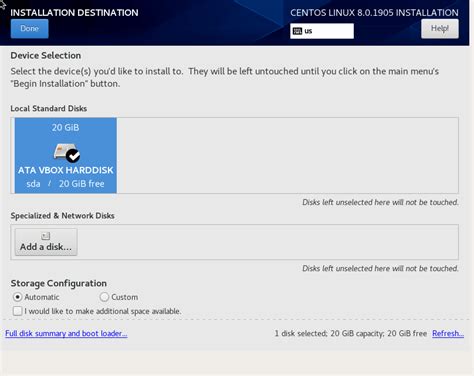Click the Done button

point(29,29)
